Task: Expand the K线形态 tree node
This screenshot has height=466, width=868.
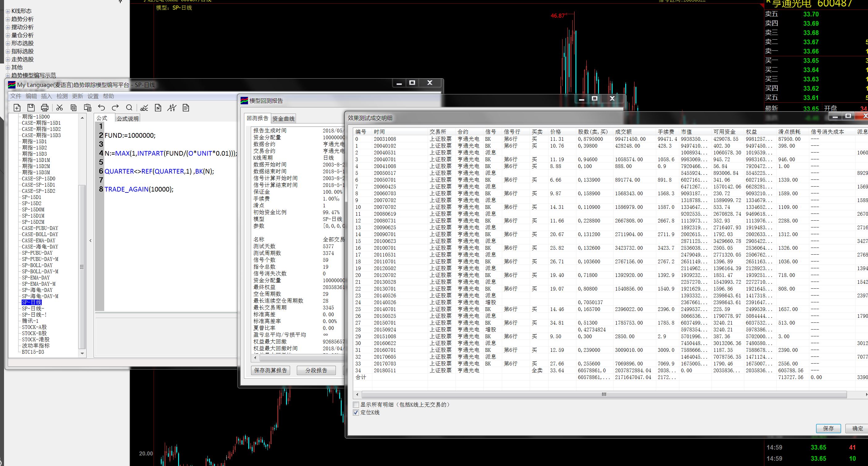Action: click(x=8, y=11)
